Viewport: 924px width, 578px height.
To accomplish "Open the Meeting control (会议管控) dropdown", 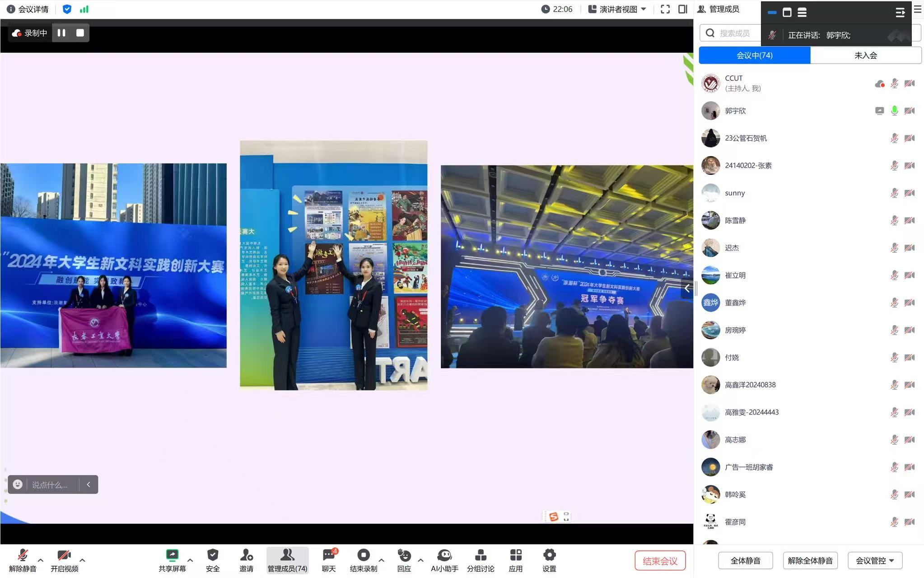I will pos(875,560).
